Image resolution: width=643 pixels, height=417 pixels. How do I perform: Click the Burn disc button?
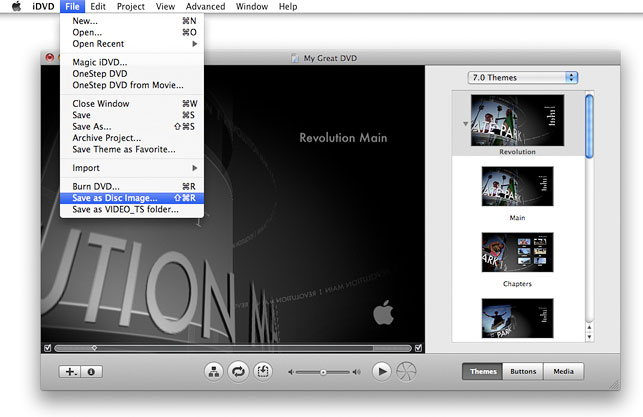coord(406,372)
